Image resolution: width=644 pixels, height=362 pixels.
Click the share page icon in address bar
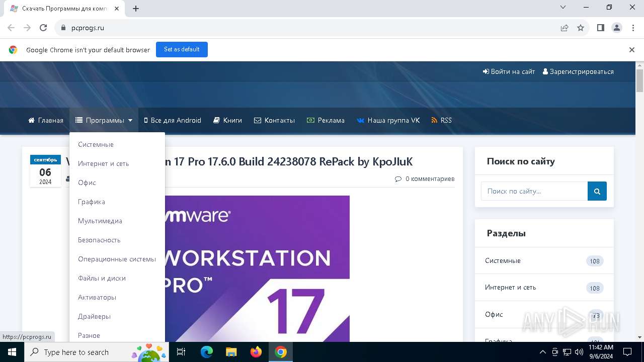565,28
